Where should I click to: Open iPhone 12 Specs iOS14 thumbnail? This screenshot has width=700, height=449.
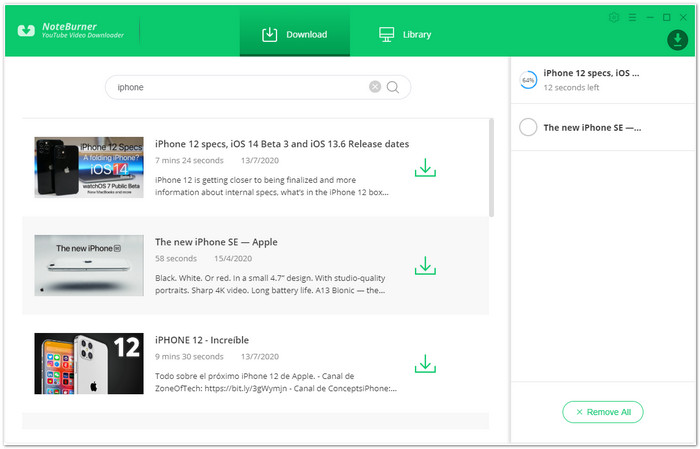89,167
